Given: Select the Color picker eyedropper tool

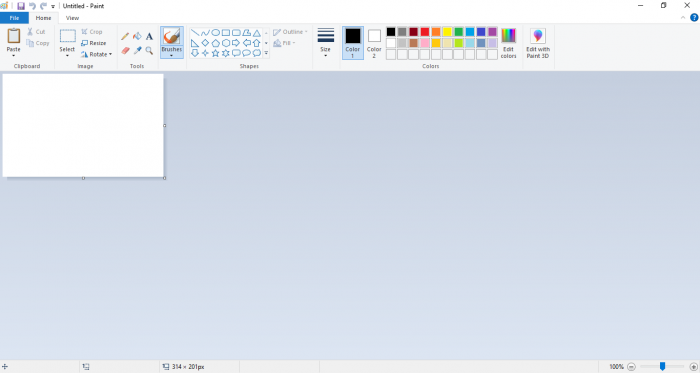Looking at the screenshot, I should [137, 51].
